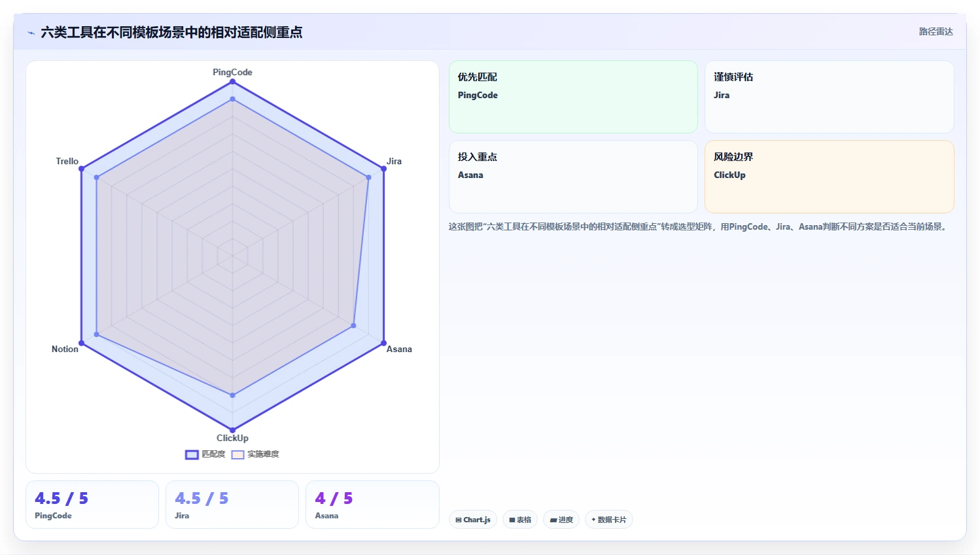980x555 pixels.
Task: Click the 表格 tag chip
Action: tap(520, 520)
